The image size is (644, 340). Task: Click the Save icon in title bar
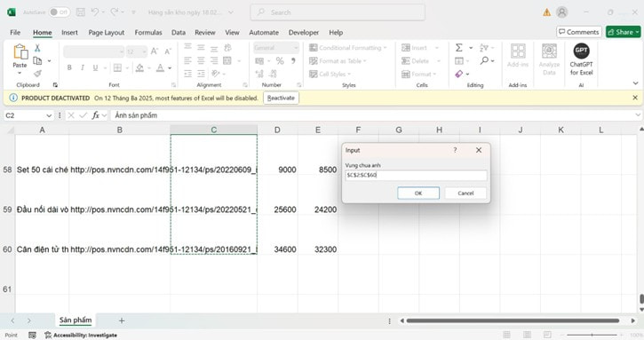click(x=81, y=12)
